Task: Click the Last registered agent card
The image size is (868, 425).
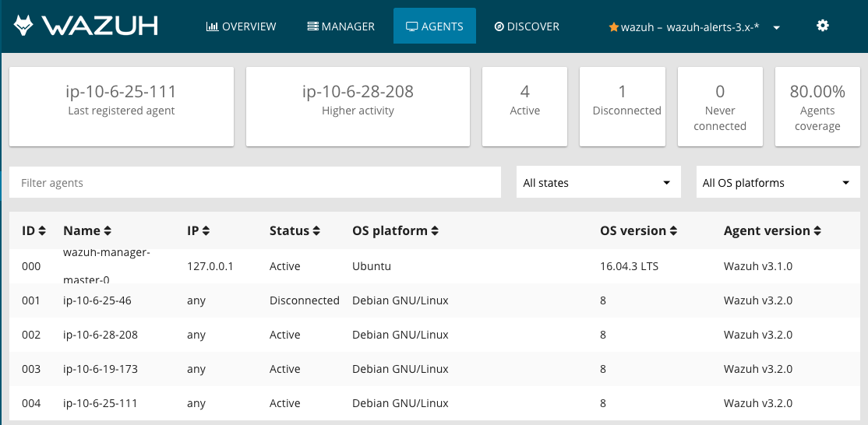Action: coord(122,107)
